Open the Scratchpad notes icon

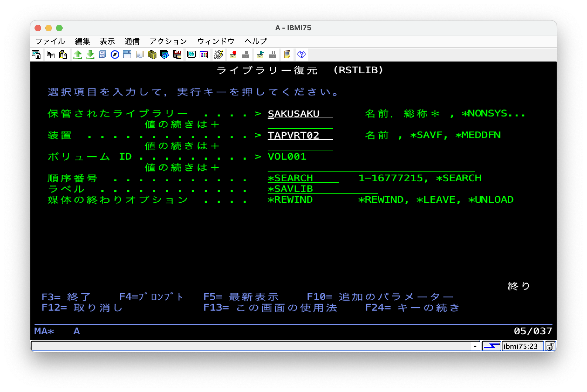tap(287, 54)
